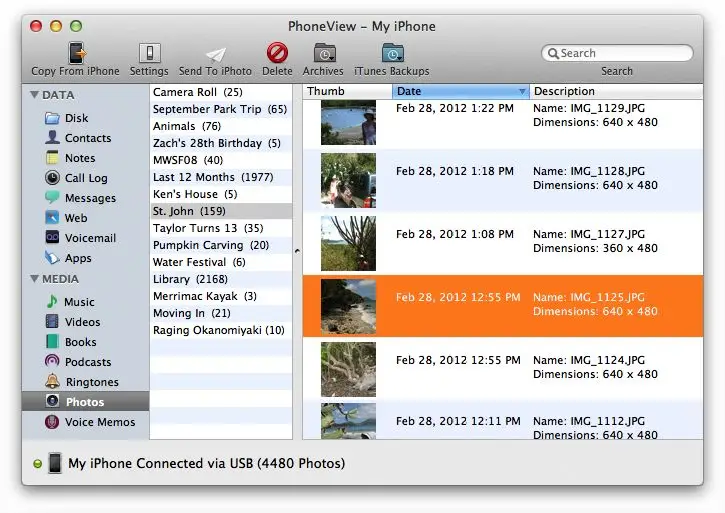
Task: Click the date Feb 28, 2012 1:08 PM
Action: coord(455,234)
